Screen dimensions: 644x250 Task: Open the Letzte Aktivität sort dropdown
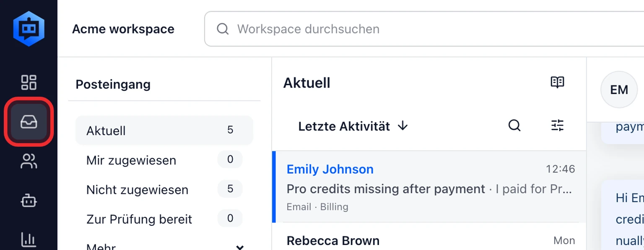tap(353, 126)
